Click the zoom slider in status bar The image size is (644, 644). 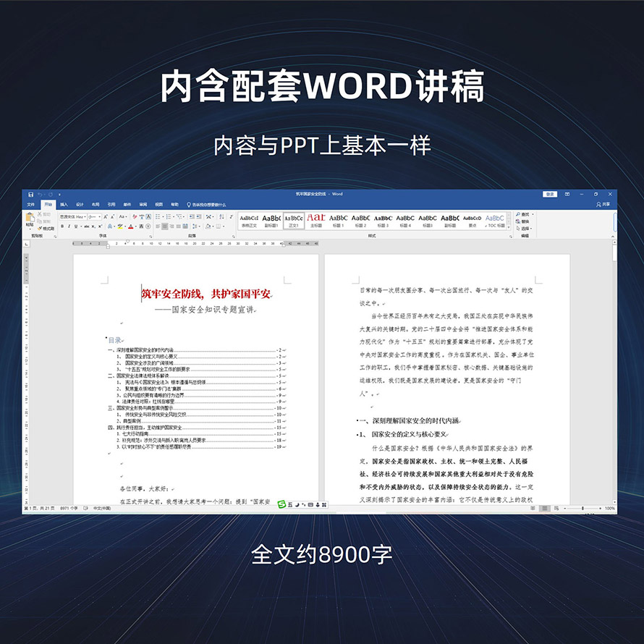coord(581,509)
